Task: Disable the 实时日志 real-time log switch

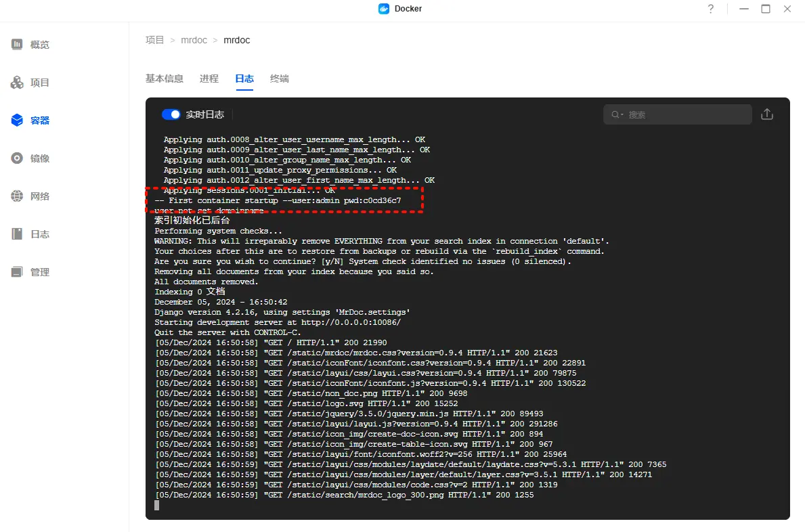Action: (x=171, y=114)
